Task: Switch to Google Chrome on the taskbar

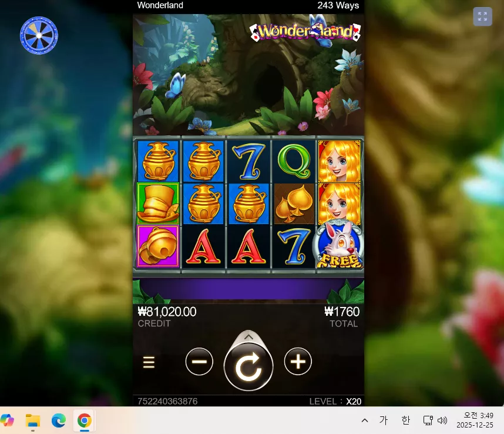Action: point(84,420)
